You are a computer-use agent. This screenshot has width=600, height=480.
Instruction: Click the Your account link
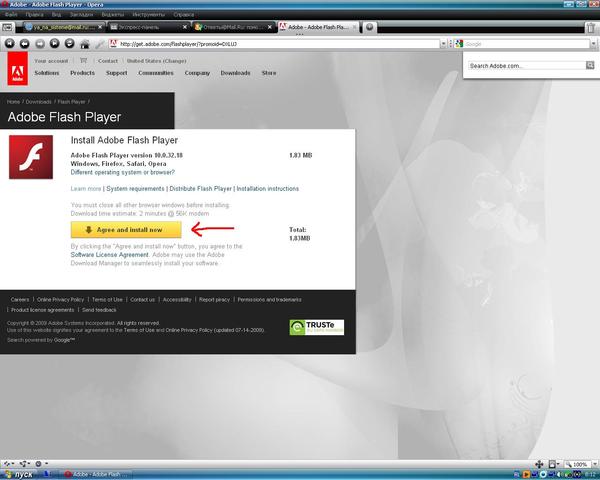pyautogui.click(x=51, y=61)
